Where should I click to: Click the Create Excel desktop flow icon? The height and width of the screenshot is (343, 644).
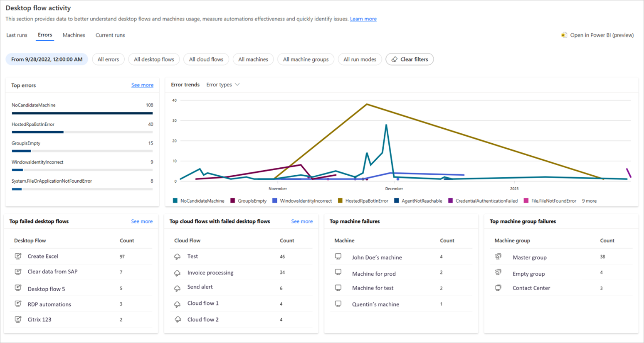point(18,256)
